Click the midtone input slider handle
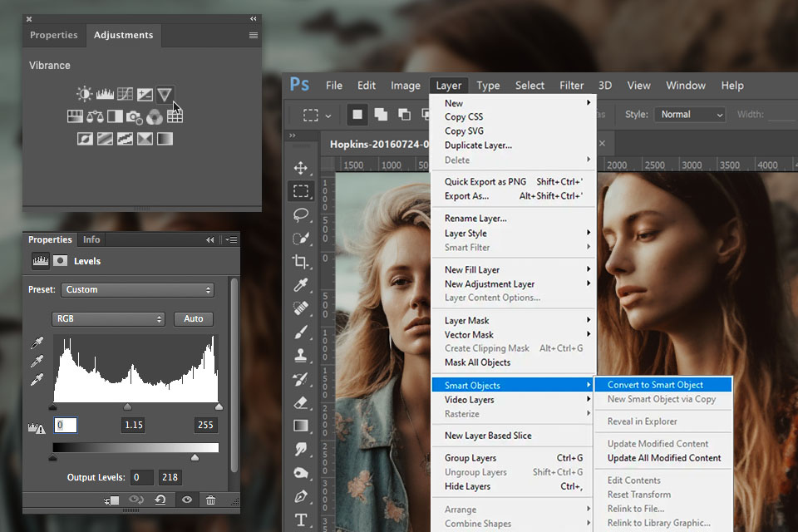The height and width of the screenshot is (532, 798). coord(127,406)
